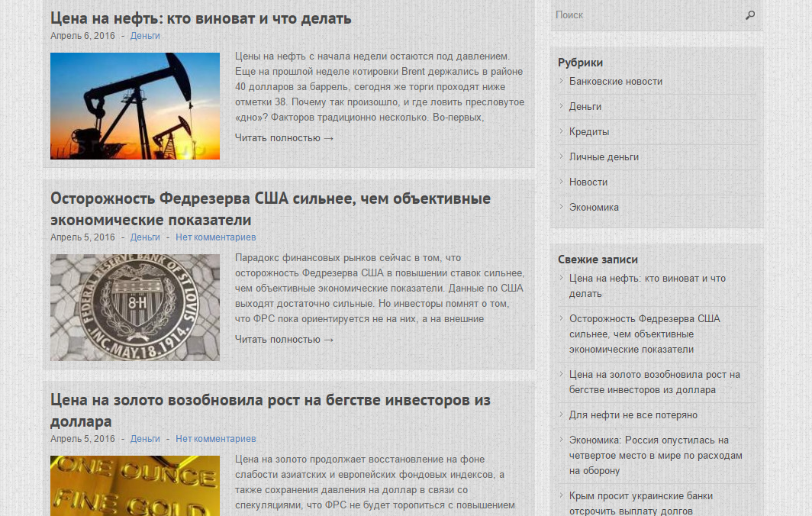The image size is (812, 516).
Task: Click the chevron beside 'Банковские новости'
Action: coord(562,80)
